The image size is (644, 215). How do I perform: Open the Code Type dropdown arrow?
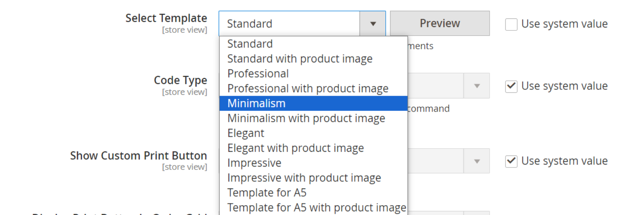477,86
